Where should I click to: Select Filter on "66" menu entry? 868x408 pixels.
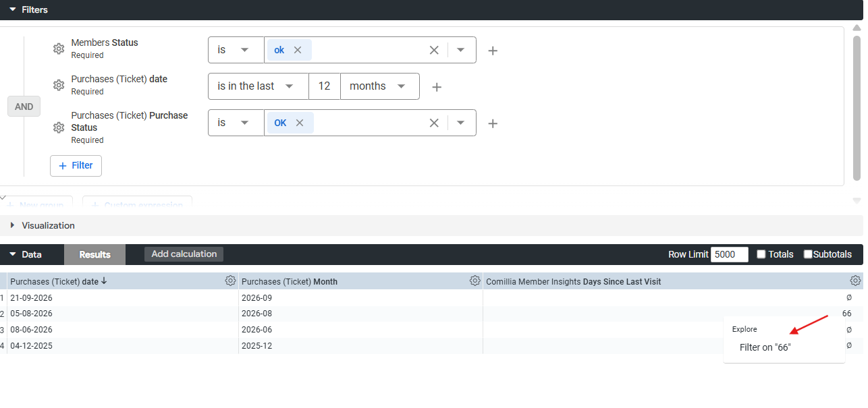coord(765,347)
